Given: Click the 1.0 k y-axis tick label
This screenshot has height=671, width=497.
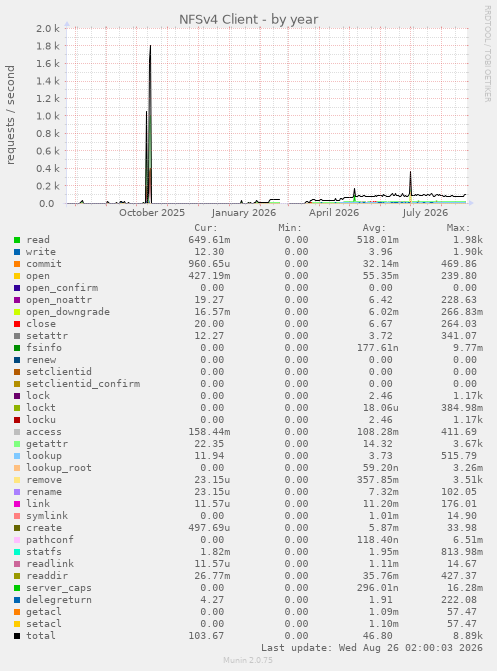Looking at the screenshot, I should point(48,116).
